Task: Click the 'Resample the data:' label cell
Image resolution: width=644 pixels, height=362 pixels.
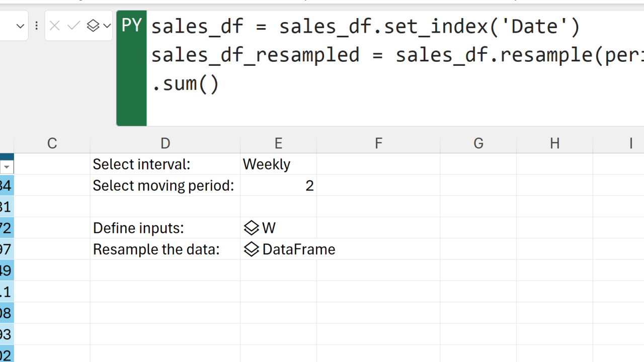Action: pyautogui.click(x=165, y=249)
